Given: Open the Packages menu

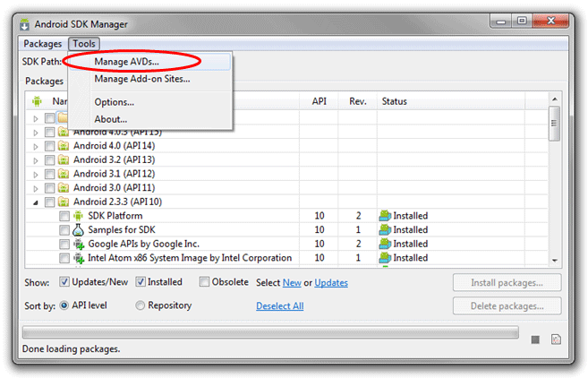Looking at the screenshot, I should [42, 44].
